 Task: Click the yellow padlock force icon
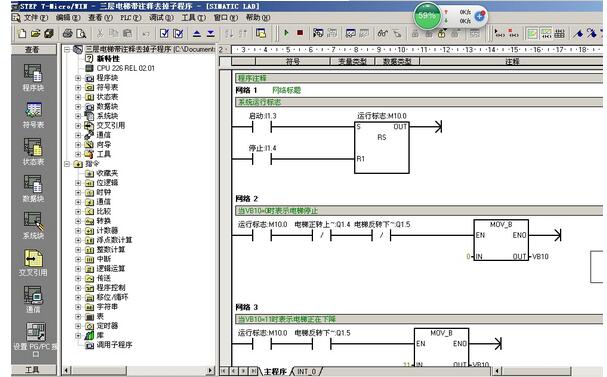pyautogui.click(x=442, y=34)
